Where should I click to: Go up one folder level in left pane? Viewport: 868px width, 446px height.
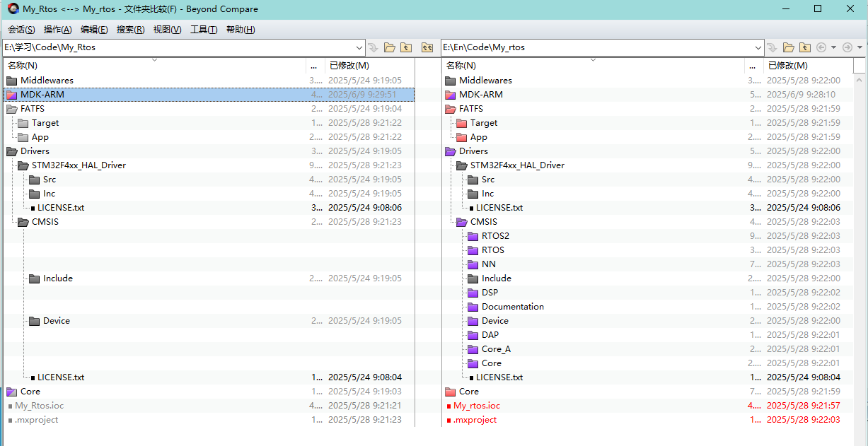click(x=407, y=47)
